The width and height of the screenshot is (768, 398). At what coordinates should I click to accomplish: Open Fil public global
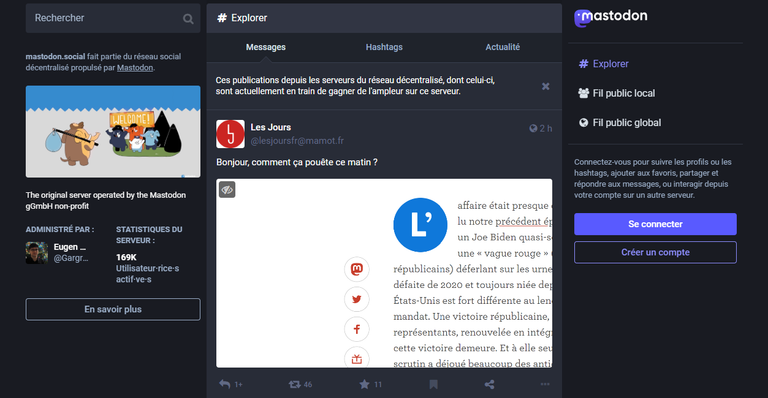click(x=620, y=122)
